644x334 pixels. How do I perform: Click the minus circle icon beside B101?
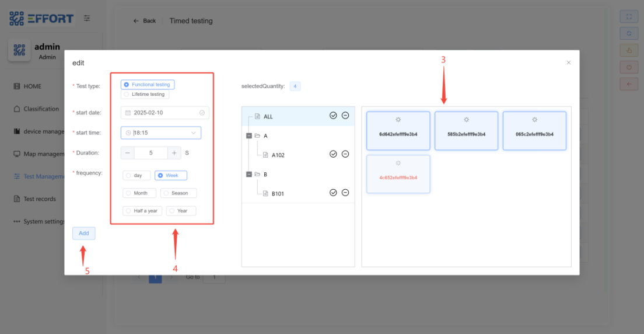(x=345, y=193)
